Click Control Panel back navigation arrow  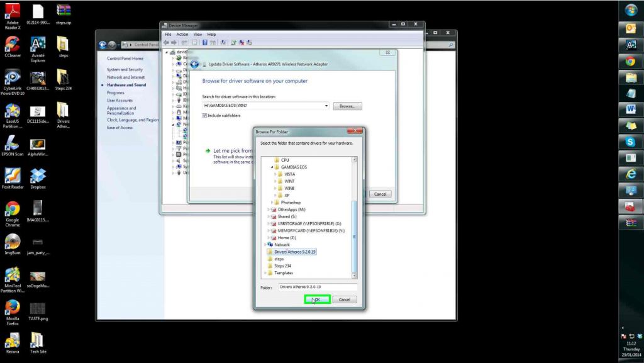(x=103, y=45)
